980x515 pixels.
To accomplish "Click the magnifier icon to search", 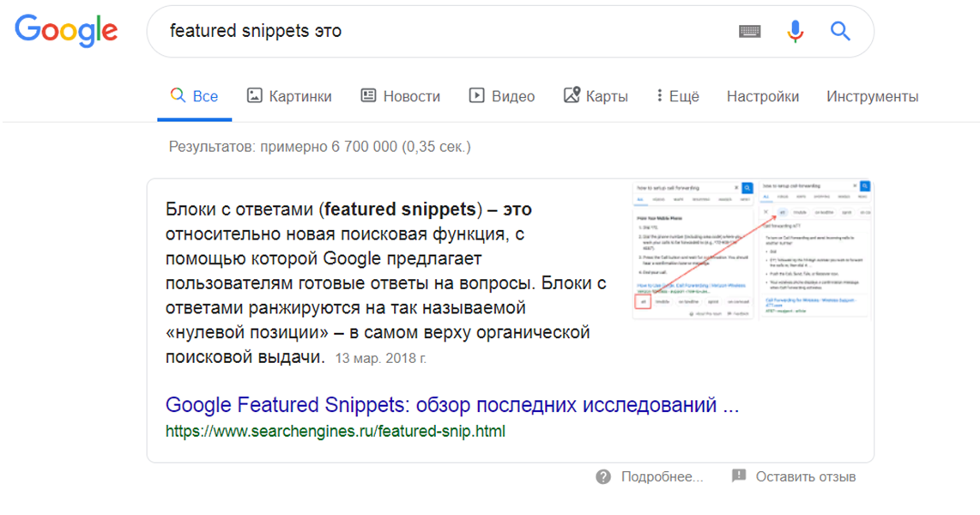I will pyautogui.click(x=839, y=30).
